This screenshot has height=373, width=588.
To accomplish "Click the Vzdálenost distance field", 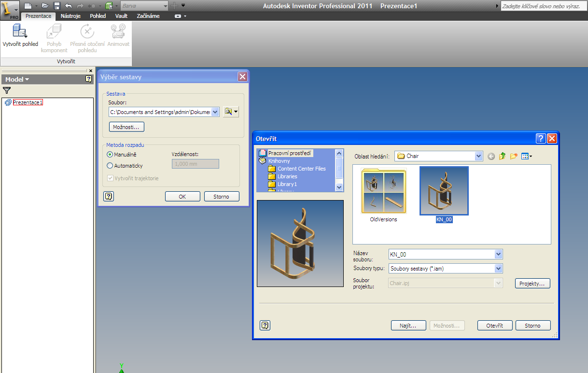I will [196, 164].
